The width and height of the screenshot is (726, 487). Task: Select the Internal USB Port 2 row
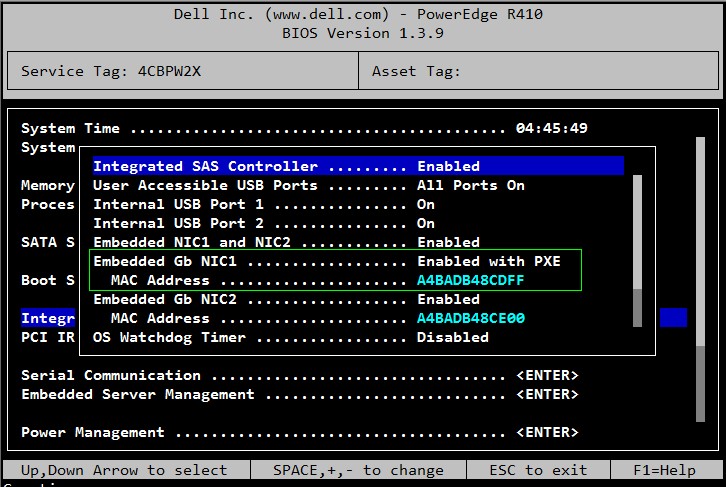tap(264, 223)
